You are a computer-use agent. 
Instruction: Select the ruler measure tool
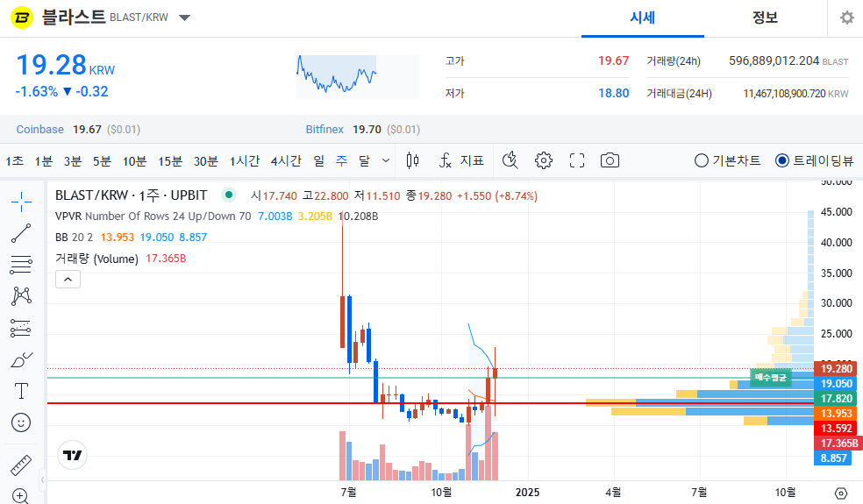(x=21, y=465)
